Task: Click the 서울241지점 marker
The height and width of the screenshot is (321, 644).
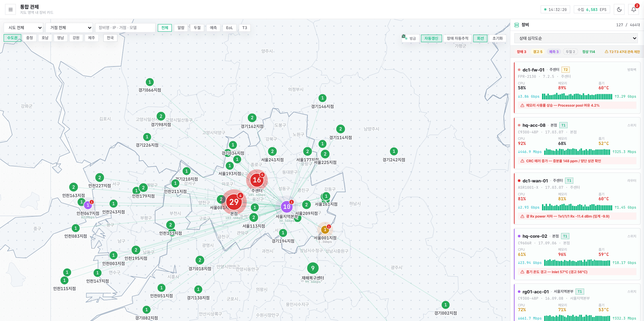Action: click(x=272, y=151)
